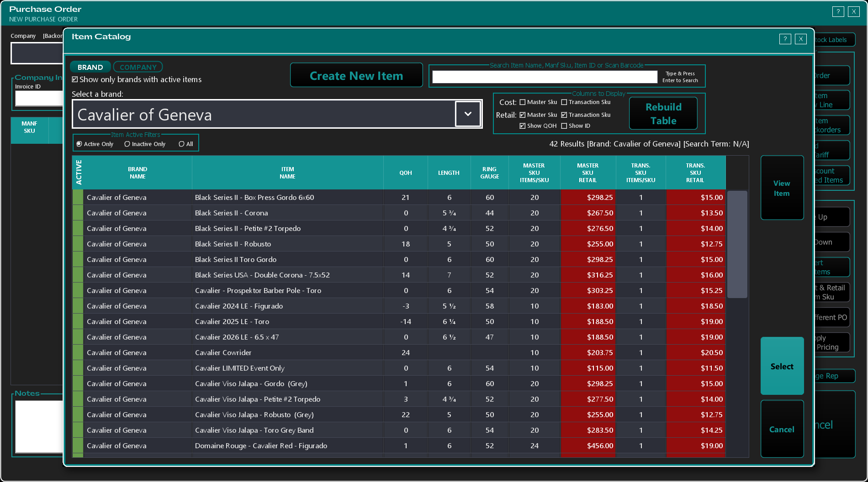Select Black Series II - Petite #2 Torpedo
The image size is (868, 482).
pos(399,228)
